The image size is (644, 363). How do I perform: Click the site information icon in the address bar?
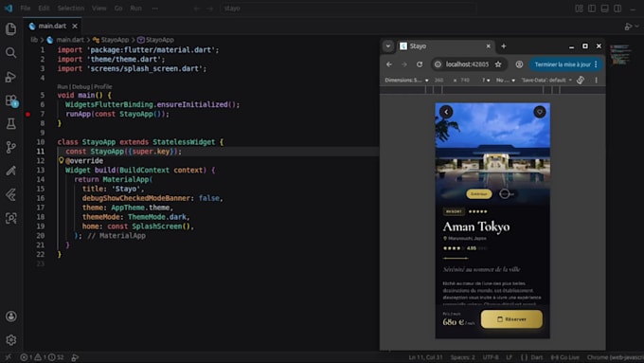tap(438, 64)
